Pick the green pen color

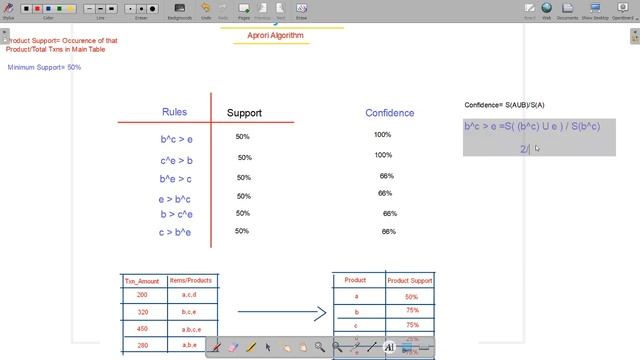[60, 9]
